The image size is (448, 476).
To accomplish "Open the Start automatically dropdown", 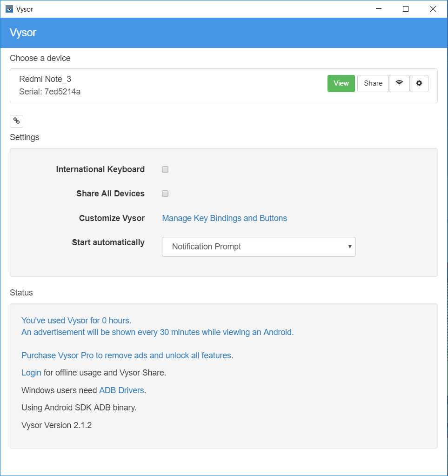I will 259,247.
